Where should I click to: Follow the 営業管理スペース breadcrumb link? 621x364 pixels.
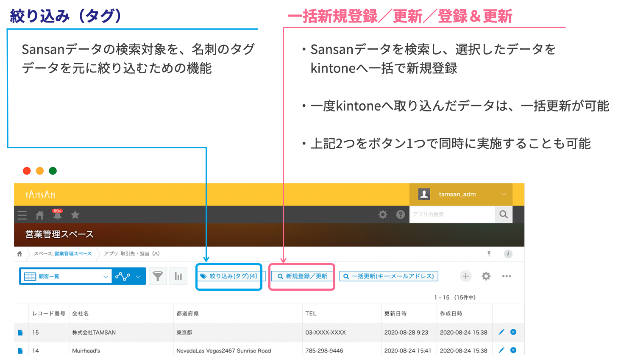pos(73,254)
